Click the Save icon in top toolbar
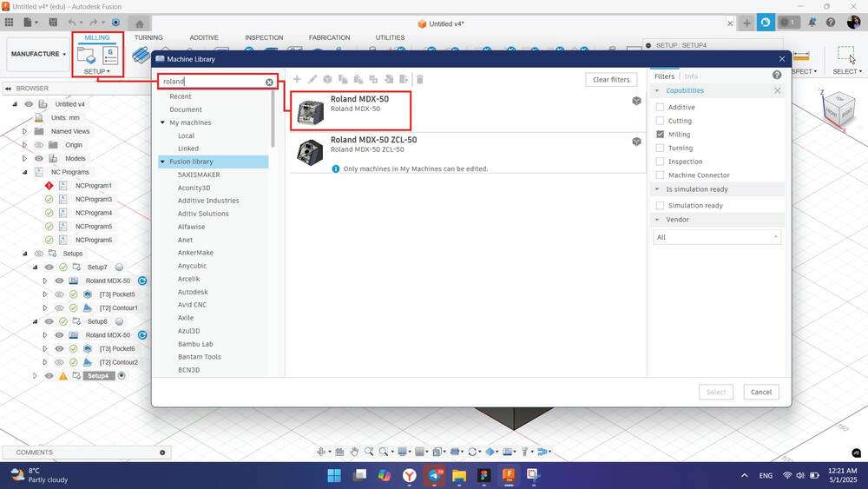 pyautogui.click(x=53, y=23)
